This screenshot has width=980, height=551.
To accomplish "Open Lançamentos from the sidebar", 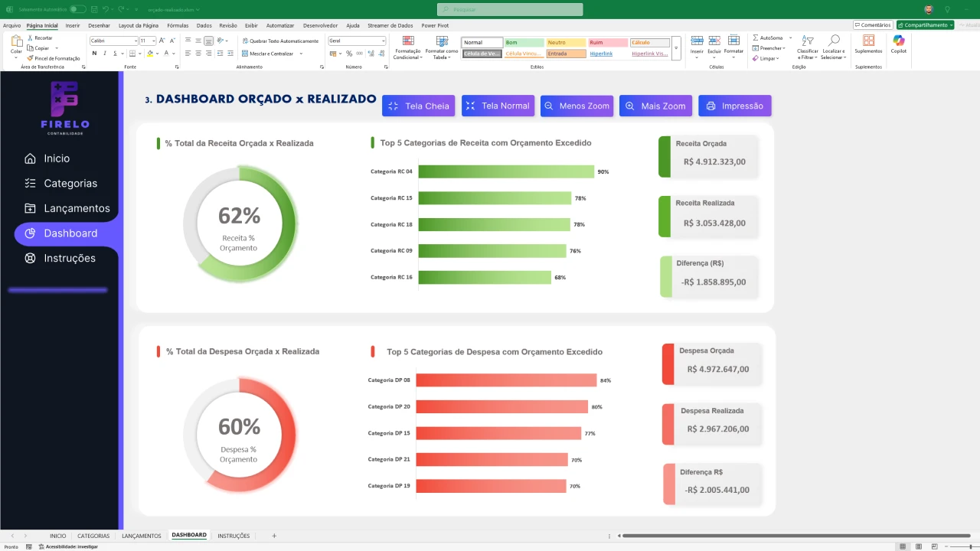I will tap(76, 208).
